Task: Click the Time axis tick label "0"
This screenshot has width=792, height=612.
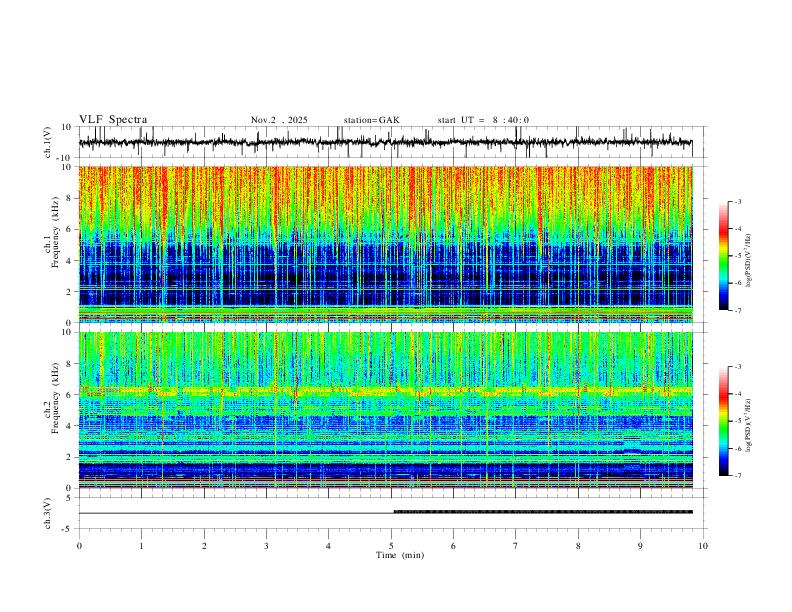Action: 79,546
